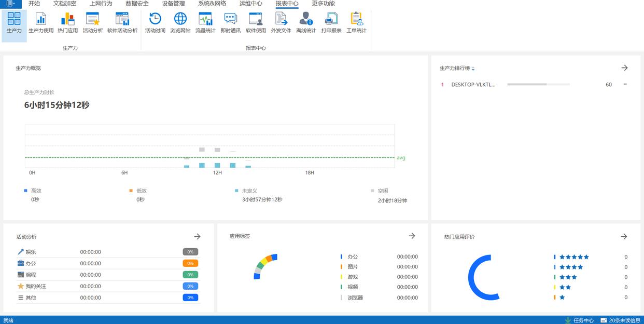Toggle the 空闲 legend series

382,191
